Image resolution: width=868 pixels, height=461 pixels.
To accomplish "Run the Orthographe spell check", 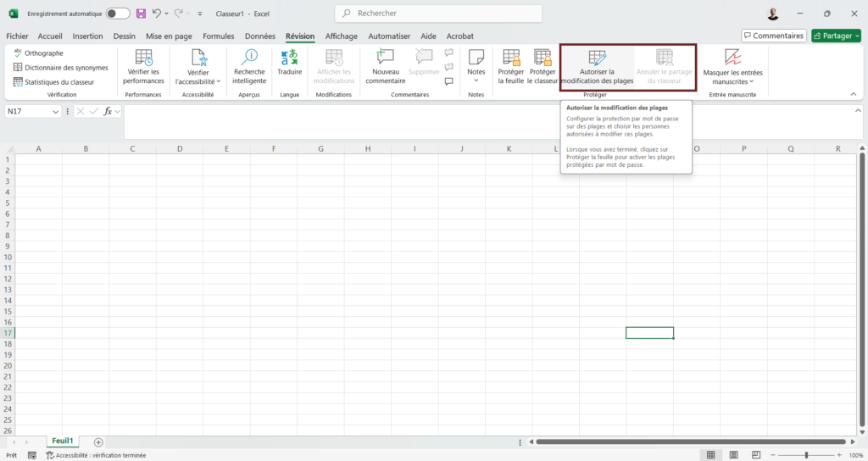I will click(39, 53).
